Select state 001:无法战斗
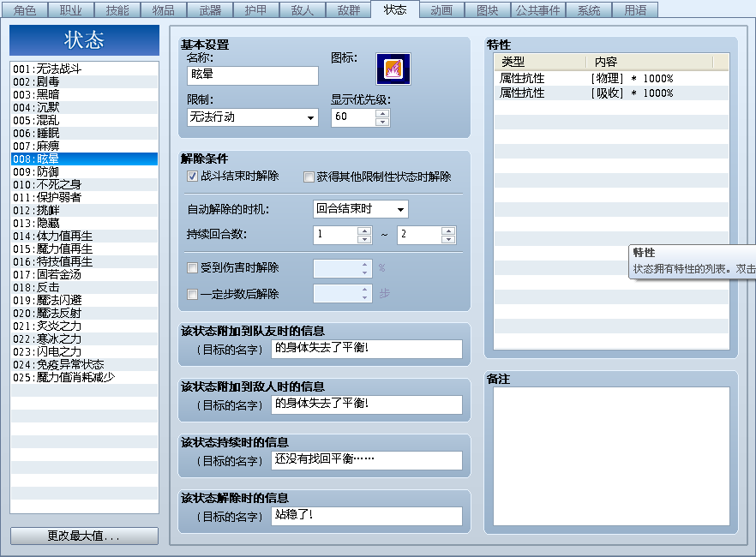The height and width of the screenshot is (557, 756). [x=84, y=69]
